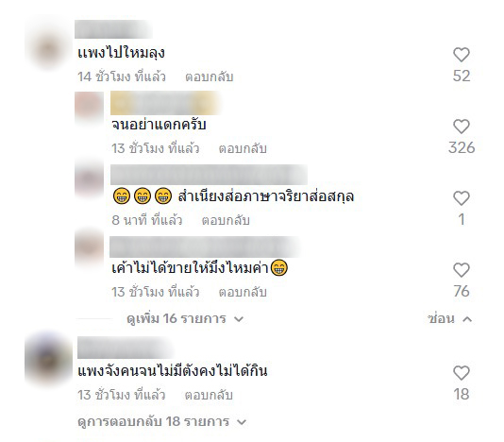Open the last commenter's profile picture
Screen dimensions: 504x442
48,359
